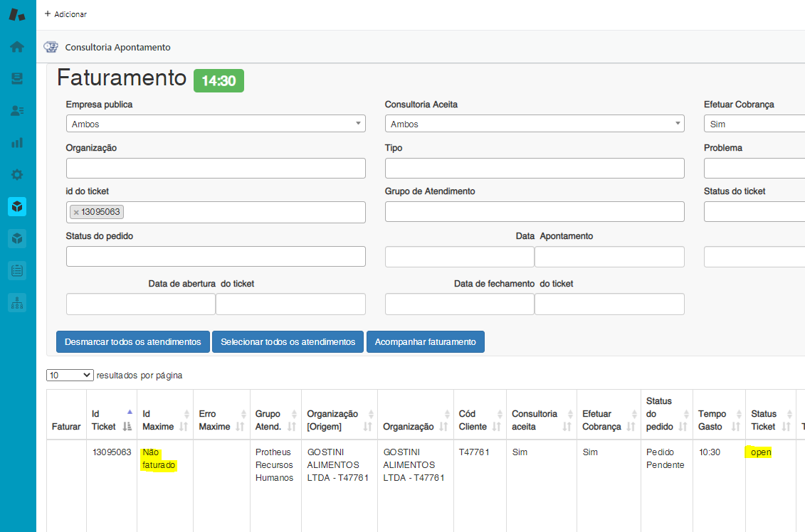Open the Customers sidebar icon
The height and width of the screenshot is (532, 805).
pyautogui.click(x=17, y=111)
